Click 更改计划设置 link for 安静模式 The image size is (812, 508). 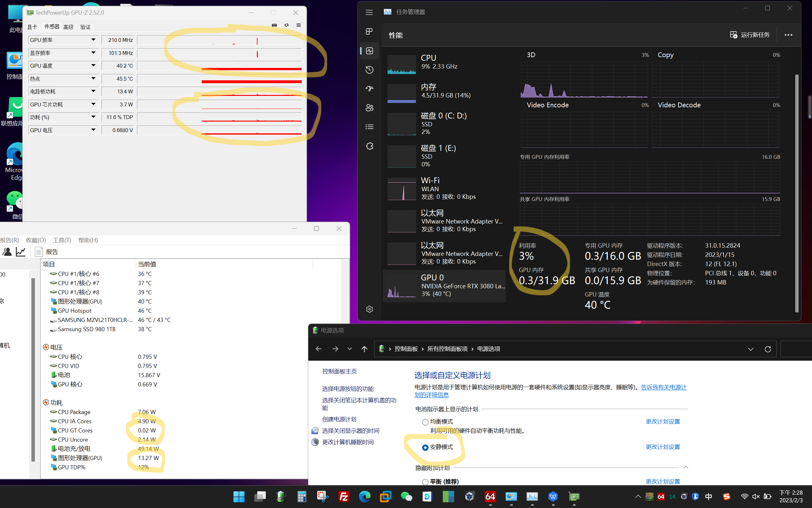click(x=663, y=447)
